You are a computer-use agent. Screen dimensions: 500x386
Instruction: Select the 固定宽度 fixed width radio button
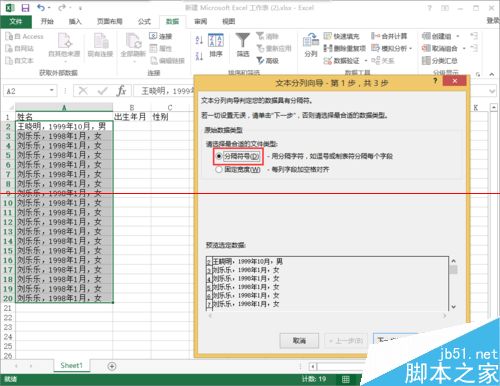[219, 169]
